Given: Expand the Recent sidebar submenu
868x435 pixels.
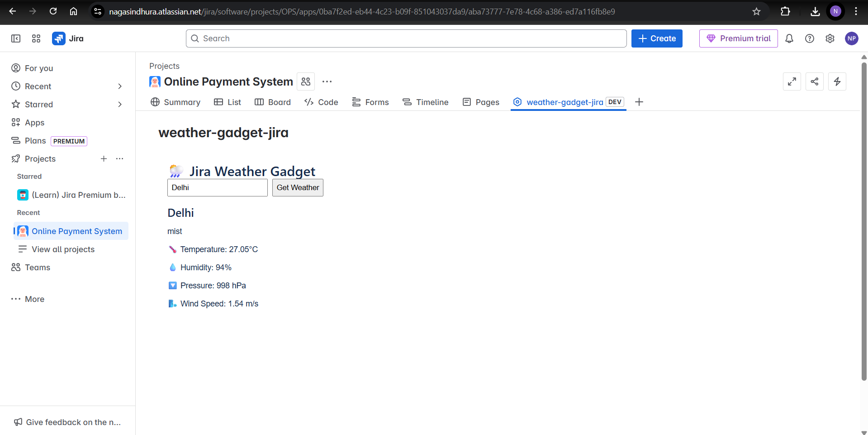Looking at the screenshot, I should (120, 86).
